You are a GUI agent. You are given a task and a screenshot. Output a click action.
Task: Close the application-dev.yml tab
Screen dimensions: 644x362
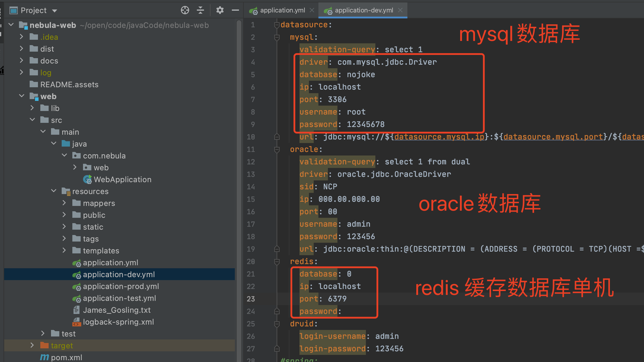[x=400, y=10]
